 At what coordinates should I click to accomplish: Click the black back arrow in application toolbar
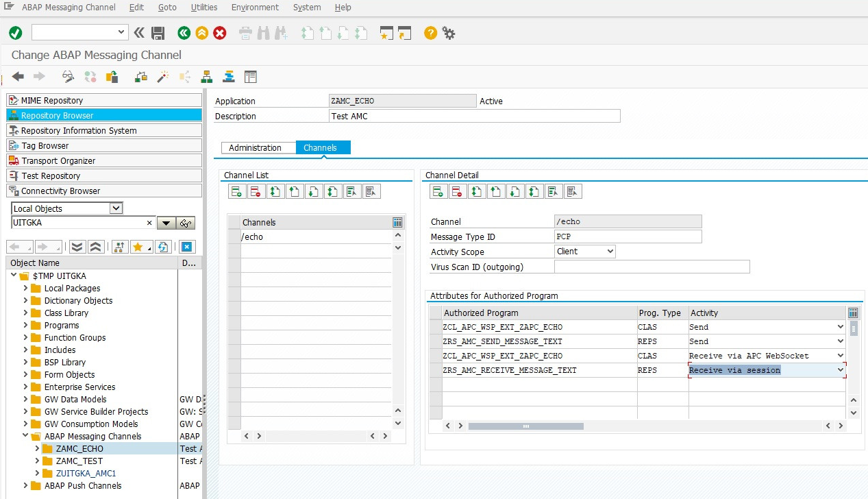(18, 76)
